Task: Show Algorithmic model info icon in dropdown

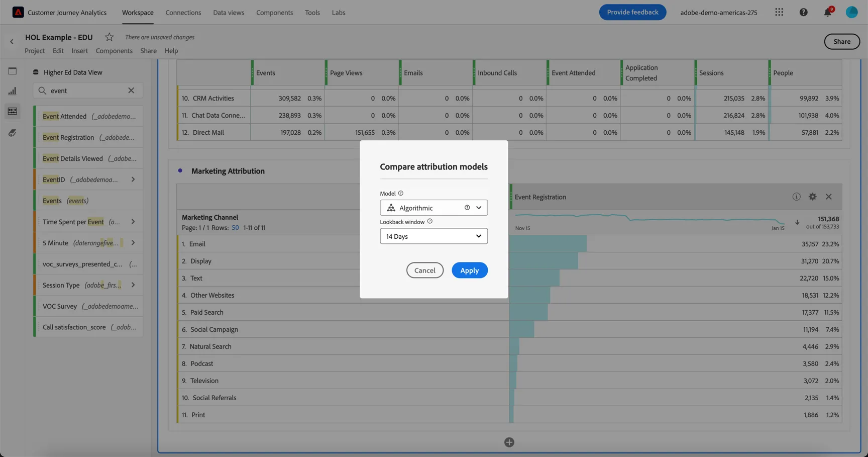Action: (x=467, y=208)
